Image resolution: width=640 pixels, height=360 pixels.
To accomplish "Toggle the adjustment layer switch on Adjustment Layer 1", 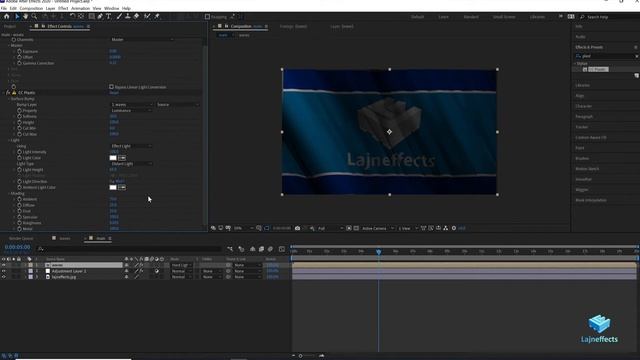I will [x=157, y=271].
